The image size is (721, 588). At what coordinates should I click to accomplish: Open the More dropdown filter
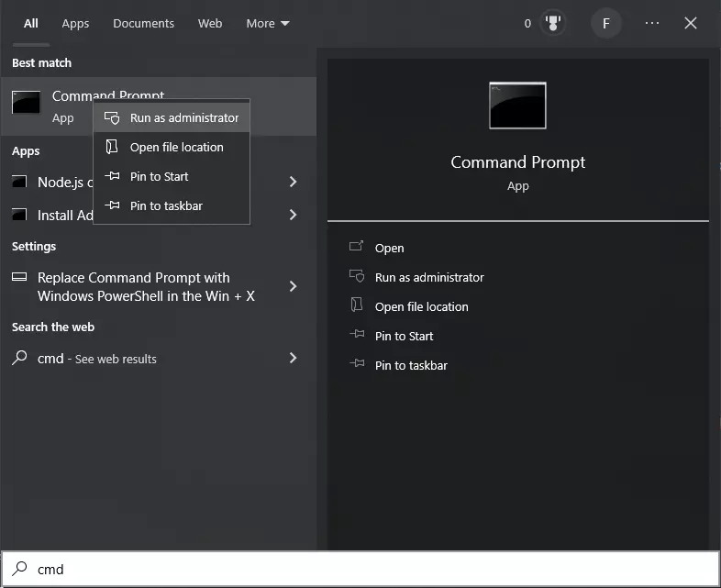[268, 24]
